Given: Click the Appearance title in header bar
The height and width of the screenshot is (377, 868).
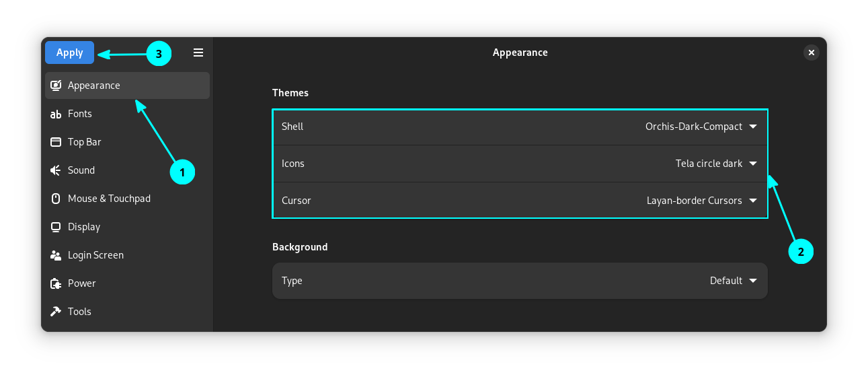Looking at the screenshot, I should [x=520, y=53].
